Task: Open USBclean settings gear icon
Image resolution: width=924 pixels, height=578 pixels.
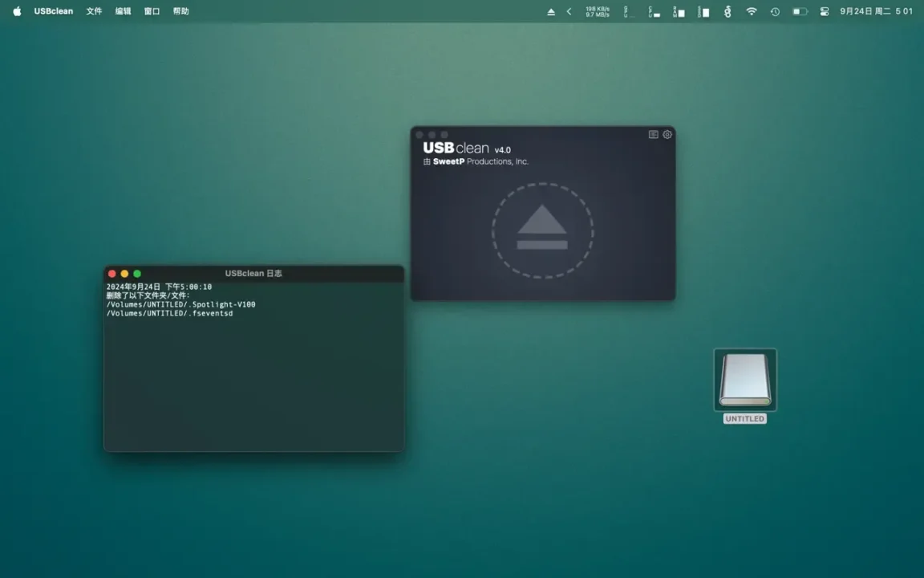Action: click(x=667, y=135)
